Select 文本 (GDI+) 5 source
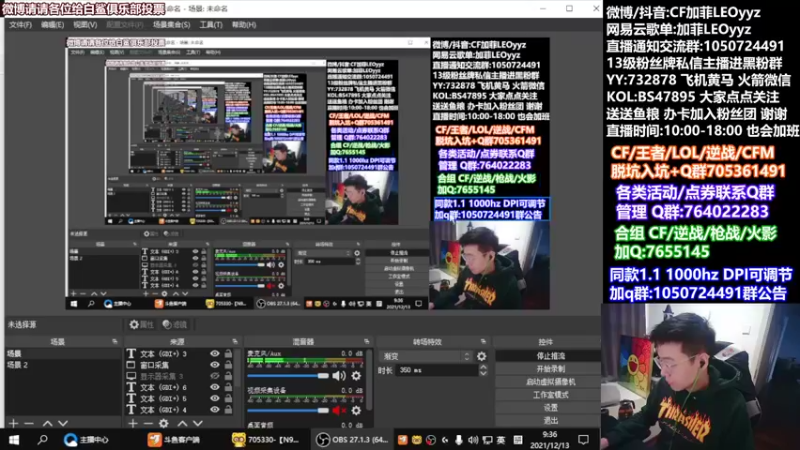Image resolution: width=800 pixels, height=450 pixels. click(164, 398)
